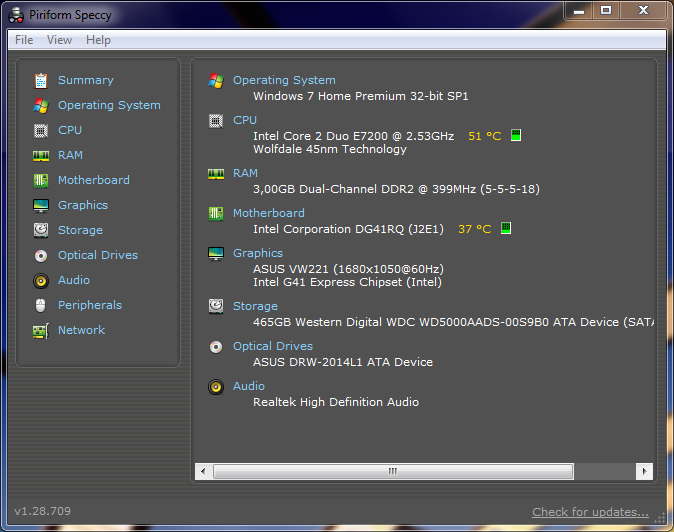Viewport: 674px width, 532px height.
Task: Go to Motherboard section in sidebar
Action: [94, 180]
